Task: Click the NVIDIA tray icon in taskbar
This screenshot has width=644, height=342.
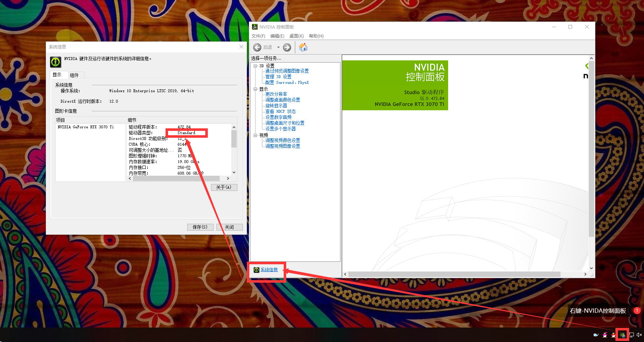Action: (622, 335)
